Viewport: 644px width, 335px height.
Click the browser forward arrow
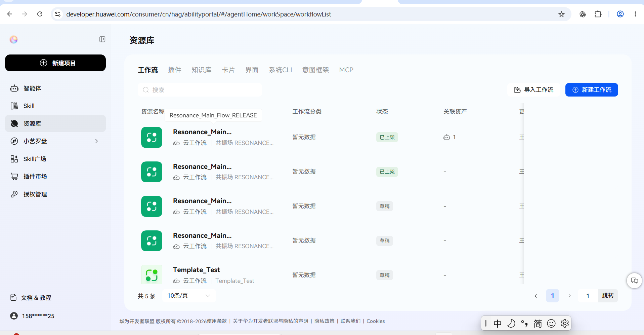25,14
